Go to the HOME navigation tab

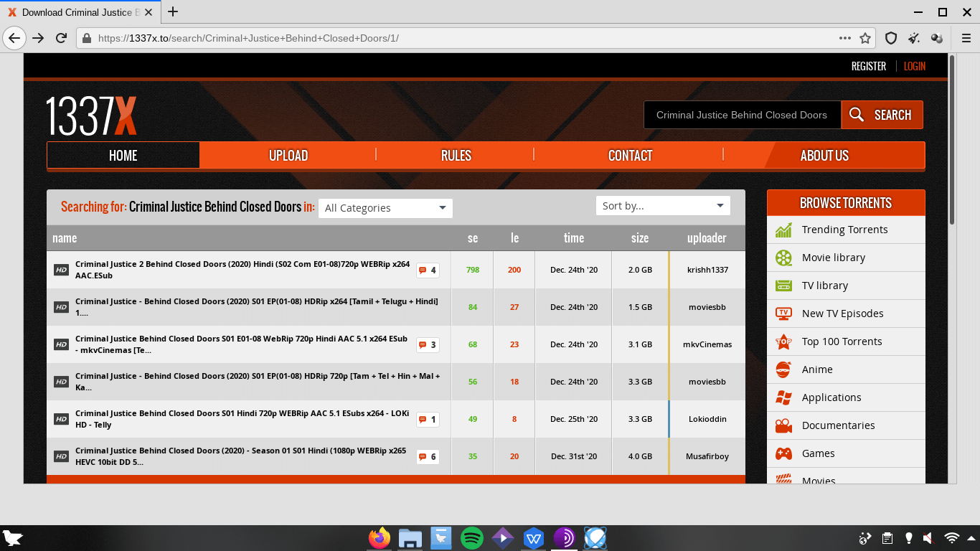[123, 155]
